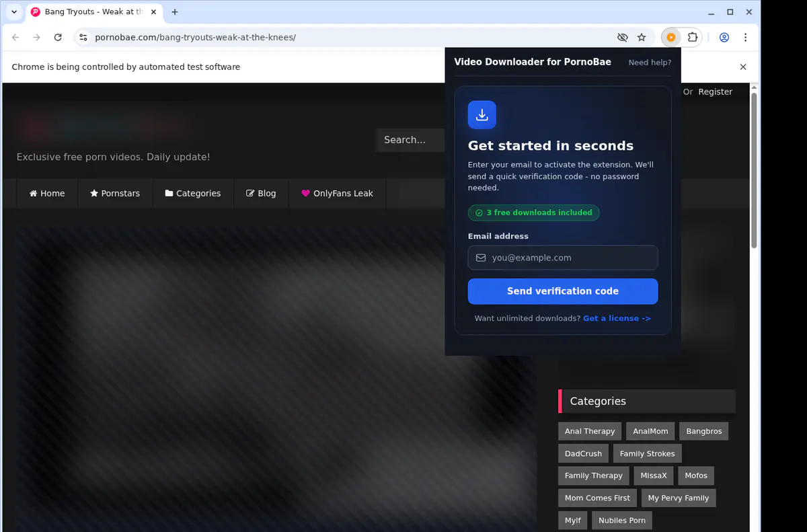This screenshot has height=532, width=807.
Task: Select the Mylf category tag
Action: [572, 520]
